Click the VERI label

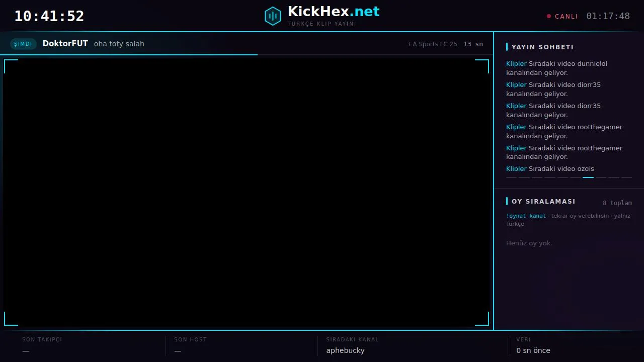coord(523,339)
